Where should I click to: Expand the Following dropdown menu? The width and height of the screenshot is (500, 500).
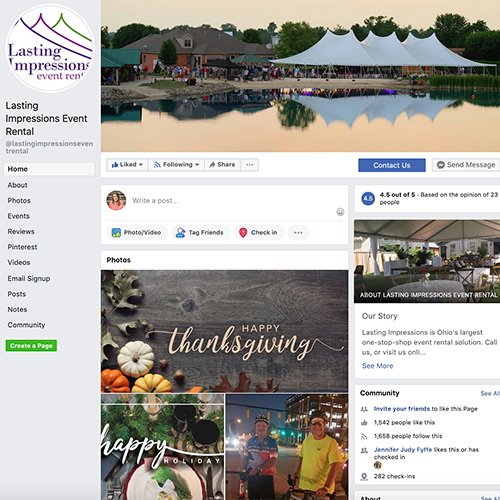(x=176, y=165)
